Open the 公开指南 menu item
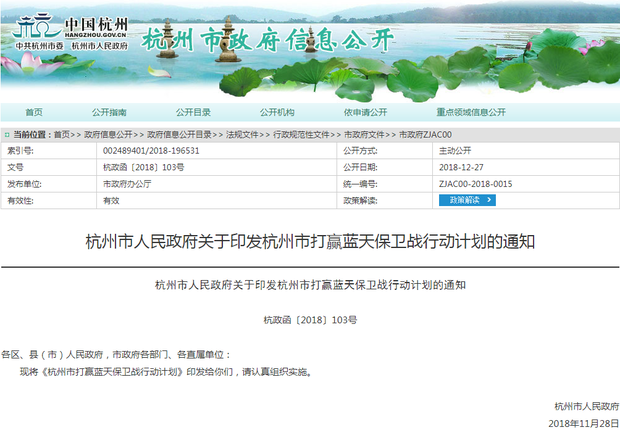 pyautogui.click(x=109, y=112)
